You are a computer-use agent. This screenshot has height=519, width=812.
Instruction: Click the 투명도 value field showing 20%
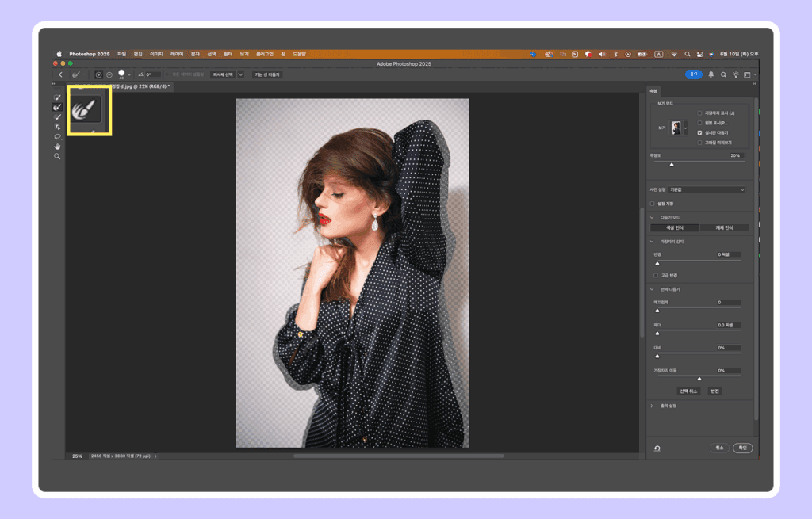(x=735, y=155)
